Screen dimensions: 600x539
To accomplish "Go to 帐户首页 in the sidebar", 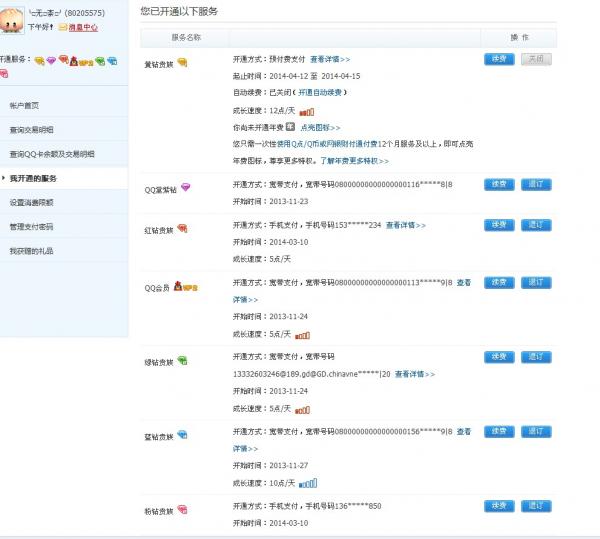I will [24, 106].
